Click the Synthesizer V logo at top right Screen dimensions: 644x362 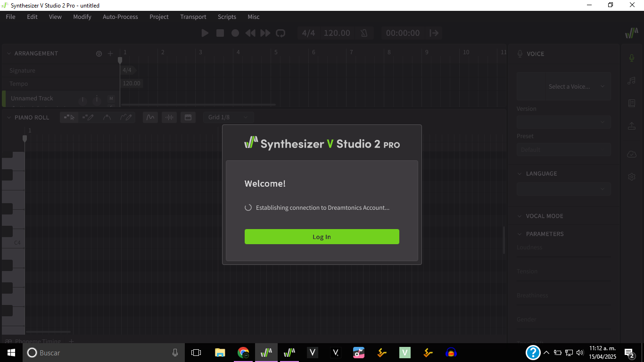pos(632,33)
